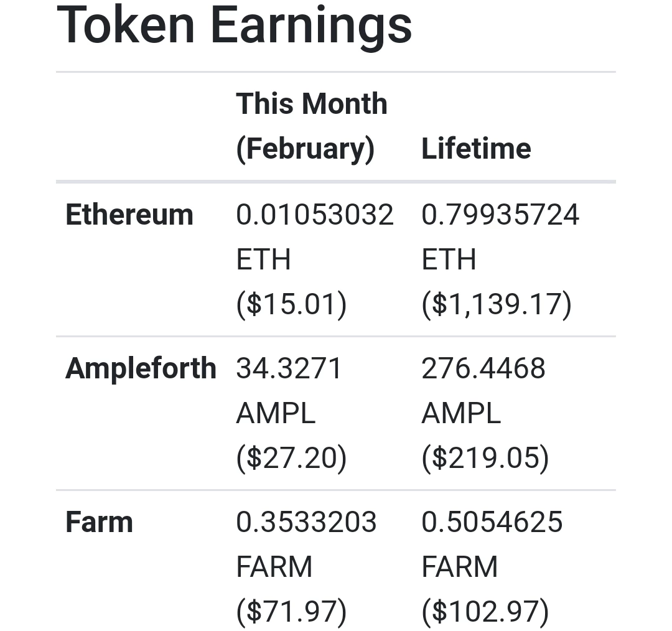
Task: Click the ($219.05) lifetime Ampleforth amount
Action: point(485,458)
